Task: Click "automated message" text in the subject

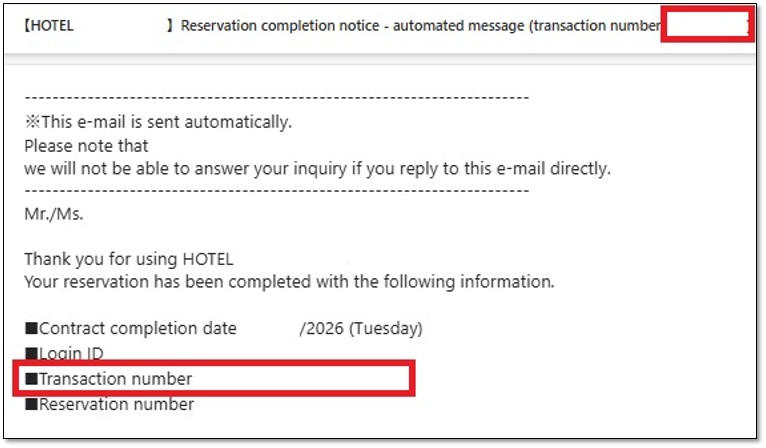Action: [447, 25]
